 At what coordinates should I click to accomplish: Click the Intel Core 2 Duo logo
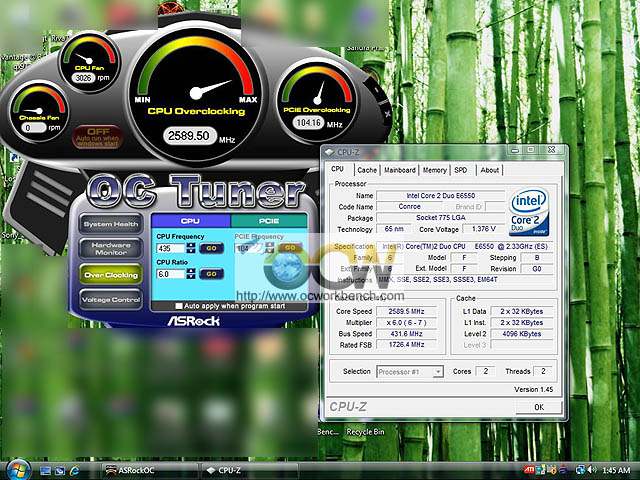point(529,212)
